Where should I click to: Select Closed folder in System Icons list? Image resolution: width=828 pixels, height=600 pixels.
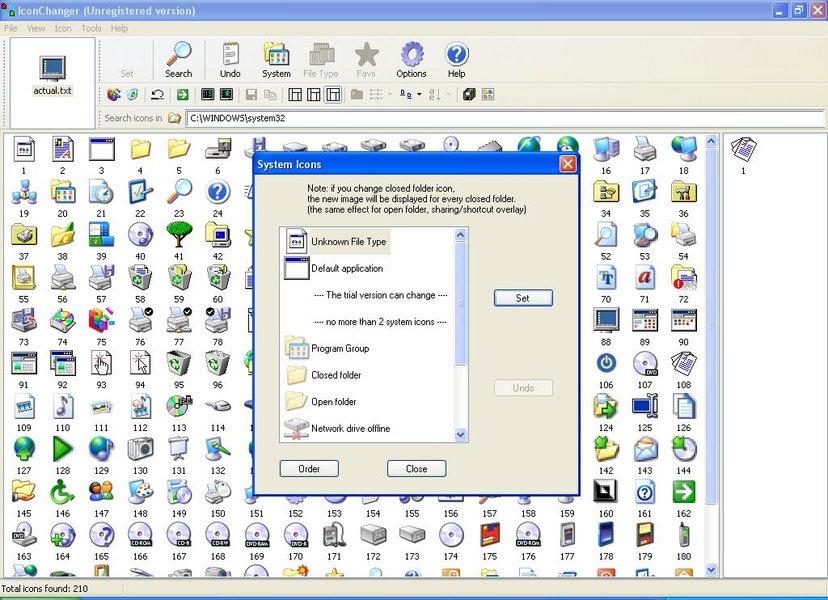[336, 375]
